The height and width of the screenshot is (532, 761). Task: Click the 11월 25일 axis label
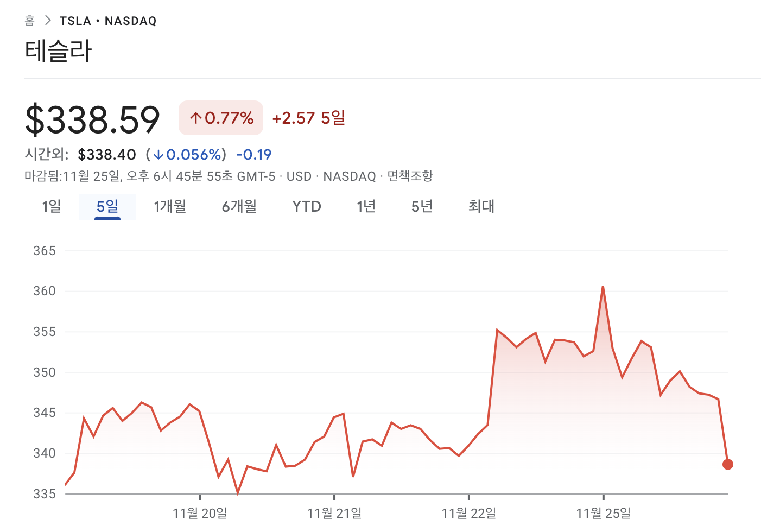click(604, 513)
